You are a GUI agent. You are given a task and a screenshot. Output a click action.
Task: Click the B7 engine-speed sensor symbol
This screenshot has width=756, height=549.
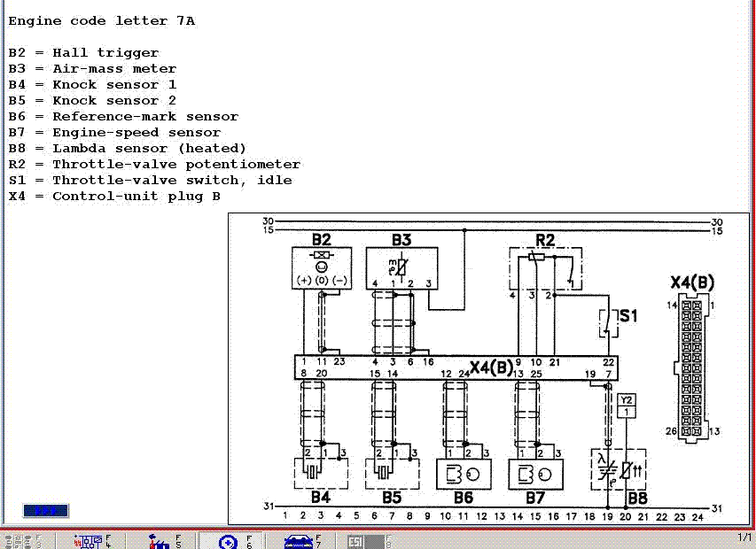point(535,474)
